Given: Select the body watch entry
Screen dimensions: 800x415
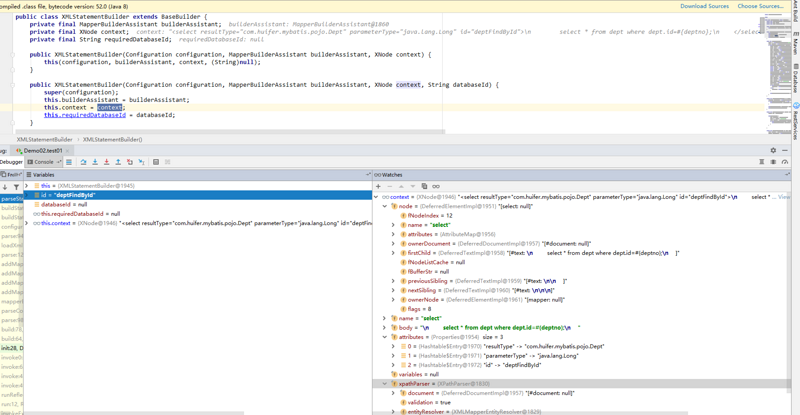Looking at the screenshot, I should 582,328.
